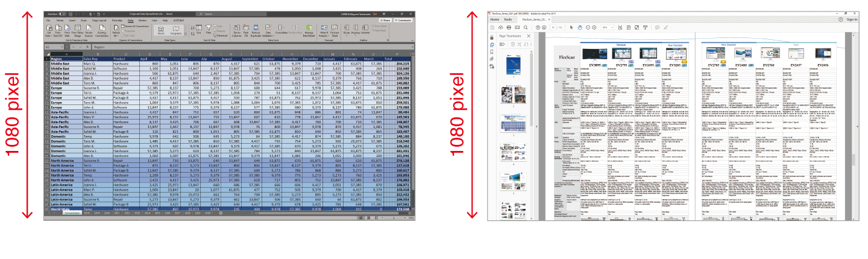Click Sign In link in Acrobat
Viewport: 868px width, 259px height.
pos(851,19)
